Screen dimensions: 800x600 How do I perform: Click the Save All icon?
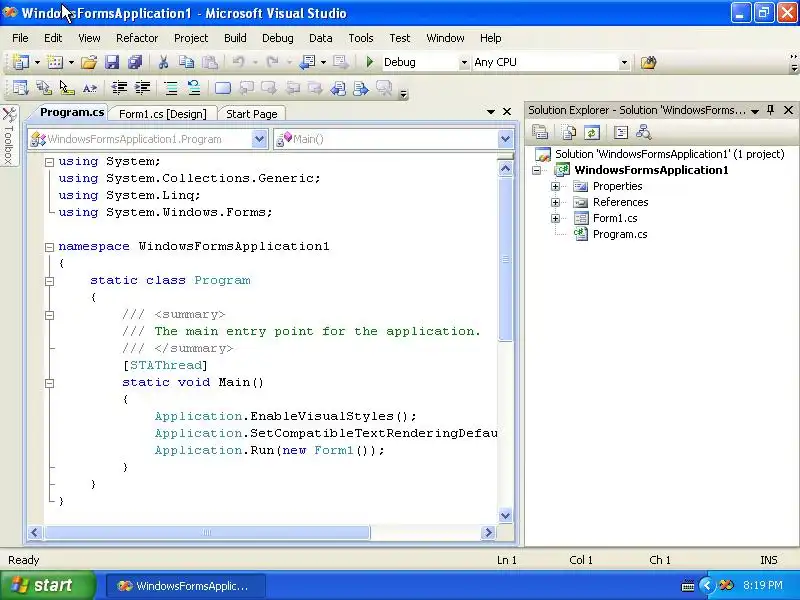tap(135, 62)
